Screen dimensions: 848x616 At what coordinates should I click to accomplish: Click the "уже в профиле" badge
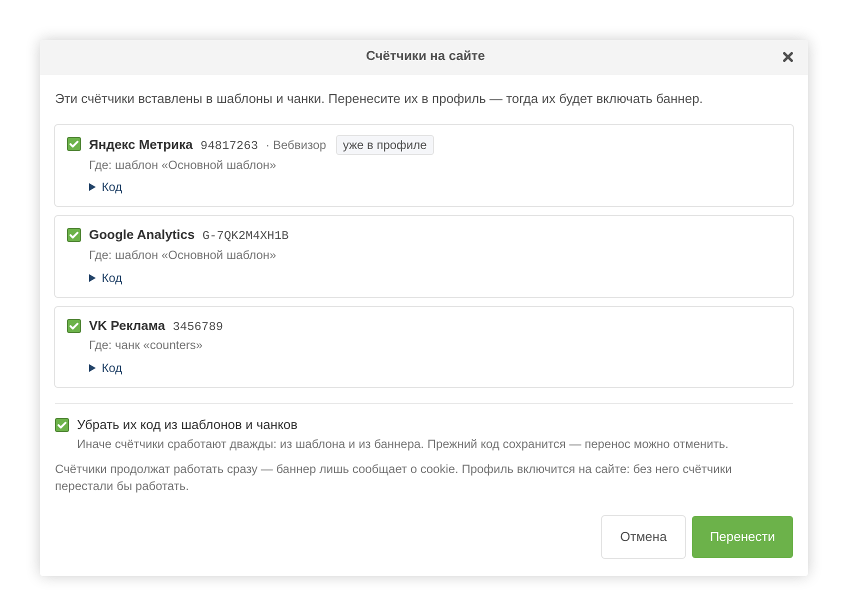pos(384,145)
